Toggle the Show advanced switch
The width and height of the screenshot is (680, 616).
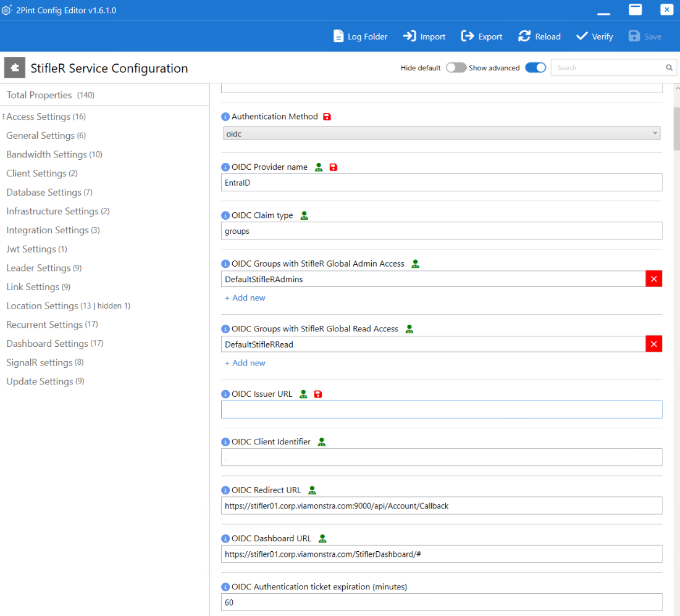pos(535,68)
